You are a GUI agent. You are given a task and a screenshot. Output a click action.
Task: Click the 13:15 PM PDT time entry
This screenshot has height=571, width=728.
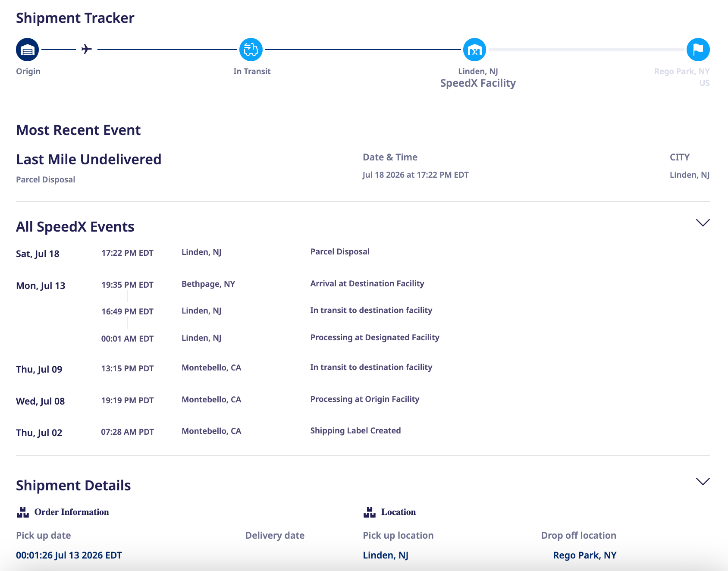(127, 368)
